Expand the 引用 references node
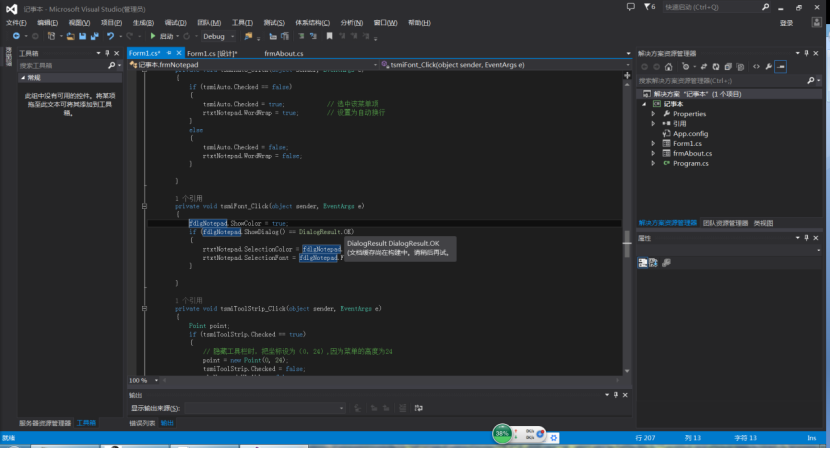831x449 pixels. [x=653, y=124]
